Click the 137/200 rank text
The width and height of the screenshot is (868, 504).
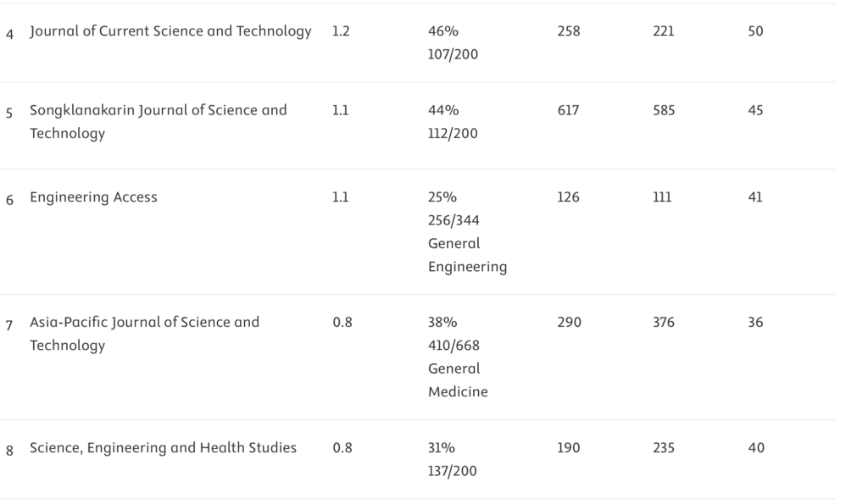pyautogui.click(x=453, y=471)
